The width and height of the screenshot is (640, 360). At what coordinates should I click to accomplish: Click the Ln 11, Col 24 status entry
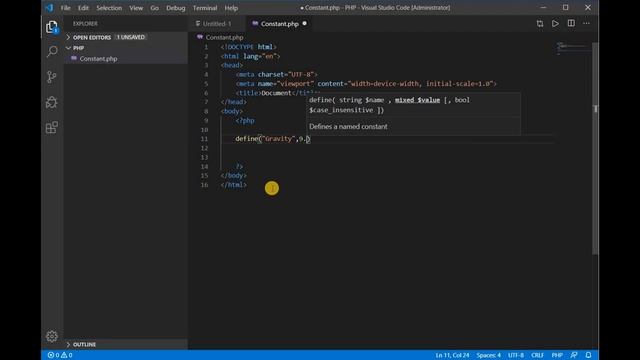(452, 355)
